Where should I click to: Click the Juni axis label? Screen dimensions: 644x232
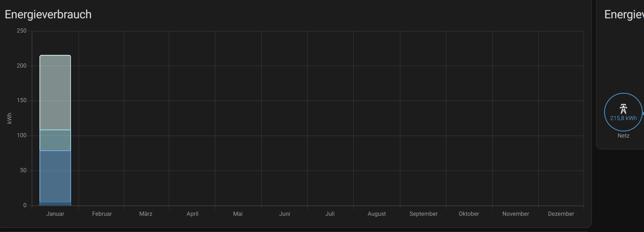[285, 214]
